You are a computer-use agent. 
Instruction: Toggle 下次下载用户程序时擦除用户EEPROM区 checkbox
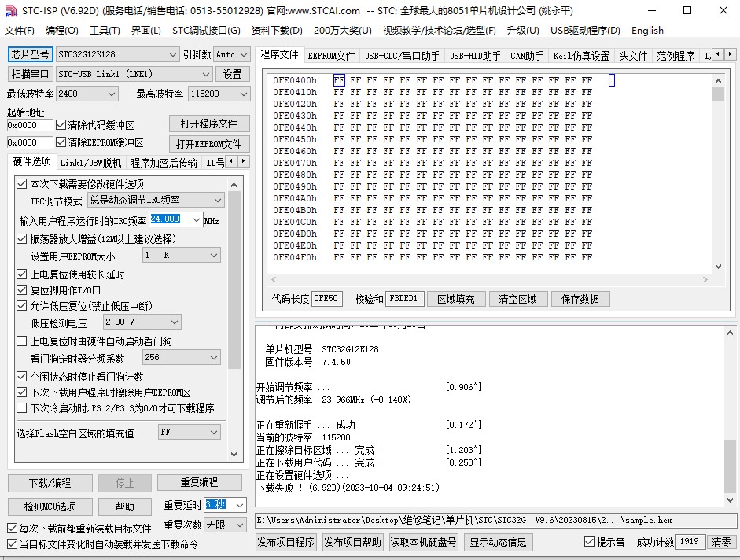[22, 392]
